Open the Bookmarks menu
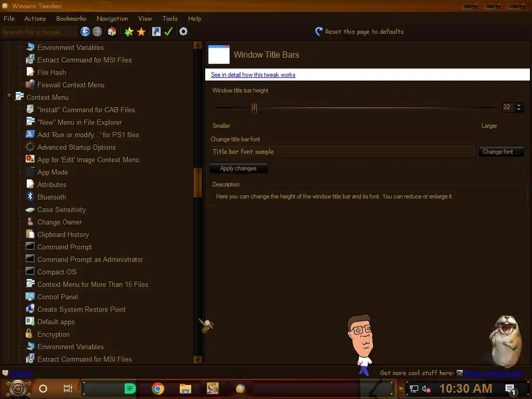Image resolution: width=532 pixels, height=399 pixels. click(71, 19)
